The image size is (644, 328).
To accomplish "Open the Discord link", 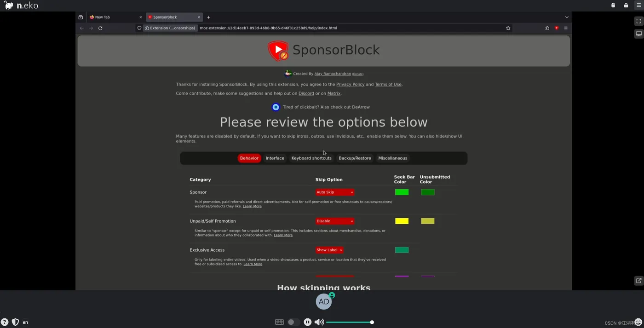I will [x=306, y=93].
